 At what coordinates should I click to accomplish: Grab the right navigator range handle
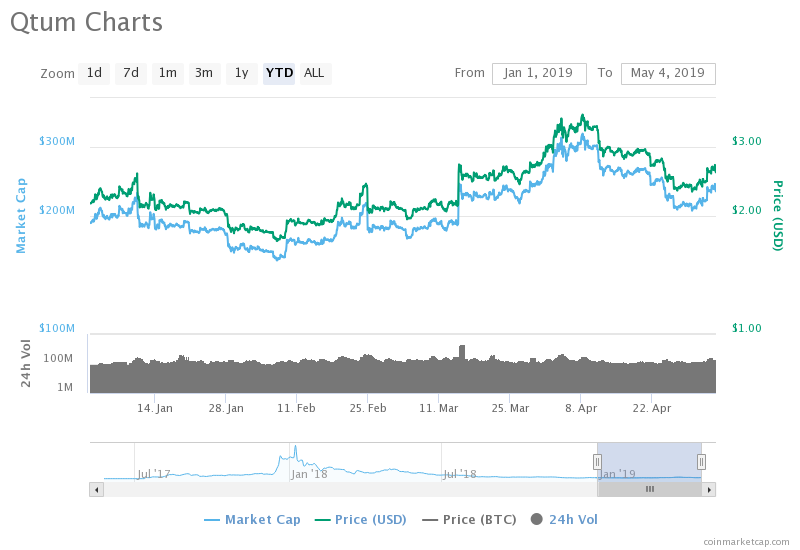[702, 462]
